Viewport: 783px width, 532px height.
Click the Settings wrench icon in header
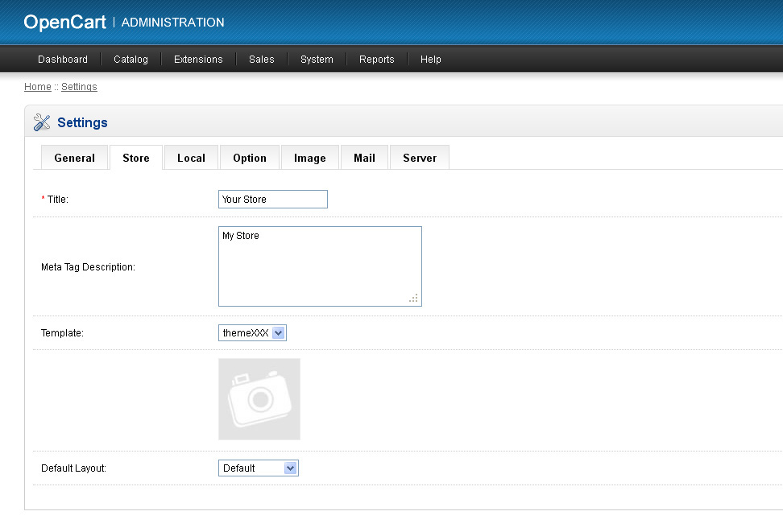coord(42,122)
